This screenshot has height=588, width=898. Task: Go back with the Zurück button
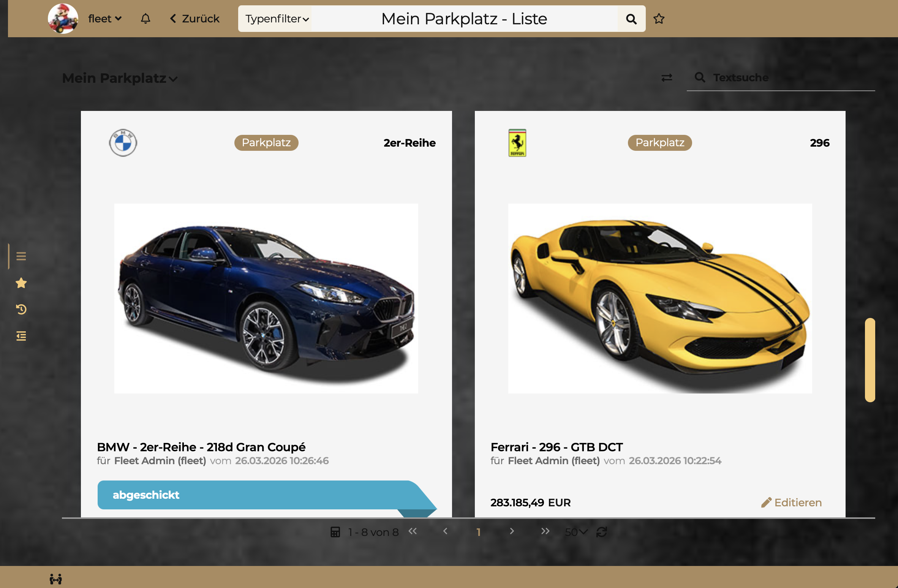click(194, 19)
